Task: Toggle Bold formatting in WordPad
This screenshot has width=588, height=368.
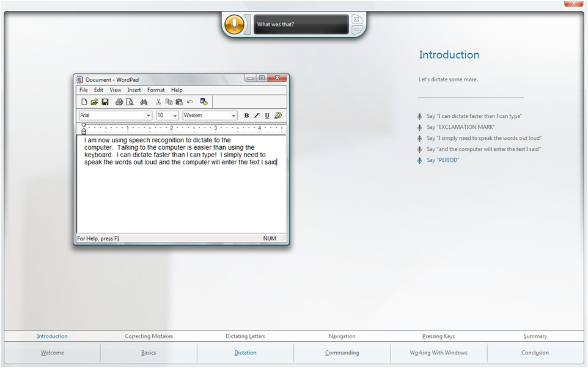Action: pos(246,116)
